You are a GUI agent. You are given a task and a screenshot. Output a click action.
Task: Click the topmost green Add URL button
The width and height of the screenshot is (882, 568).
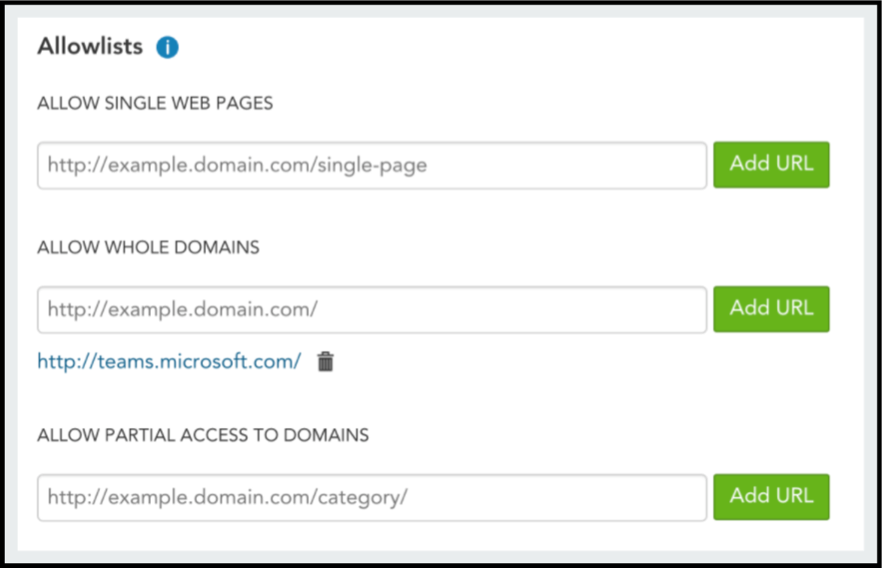click(771, 165)
